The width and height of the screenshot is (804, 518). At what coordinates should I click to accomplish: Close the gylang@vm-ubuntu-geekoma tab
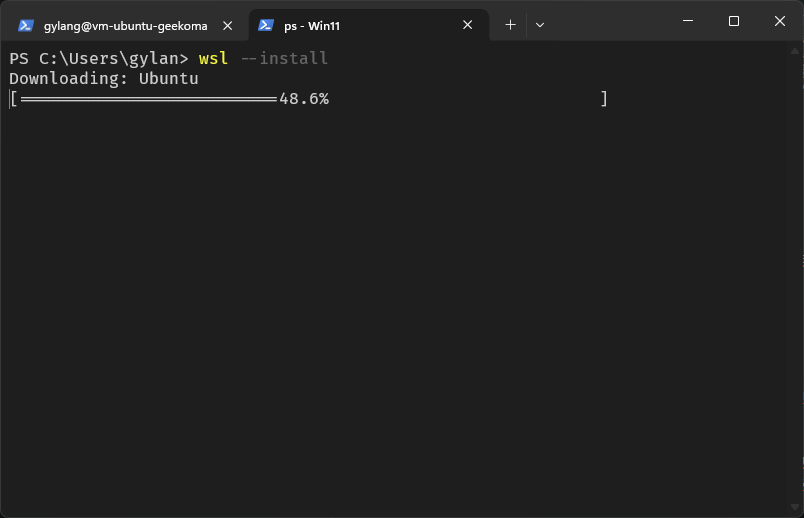(227, 25)
